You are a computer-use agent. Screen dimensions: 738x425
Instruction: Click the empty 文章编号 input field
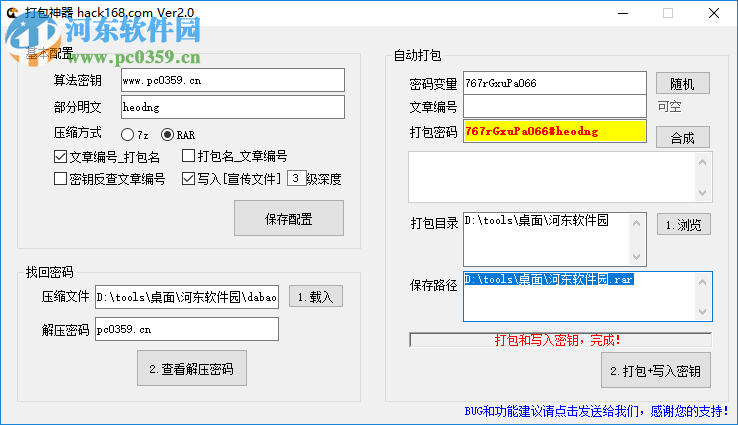point(554,107)
